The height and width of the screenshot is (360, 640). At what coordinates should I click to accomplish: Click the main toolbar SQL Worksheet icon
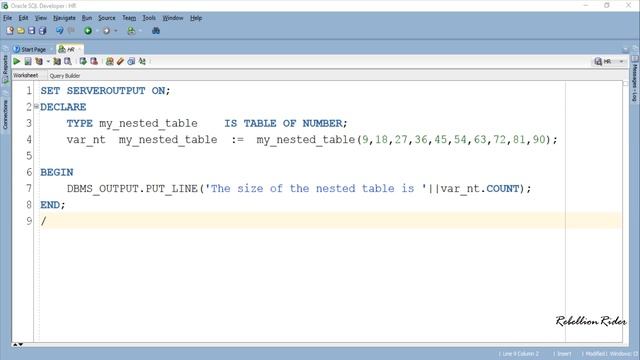(x=131, y=31)
